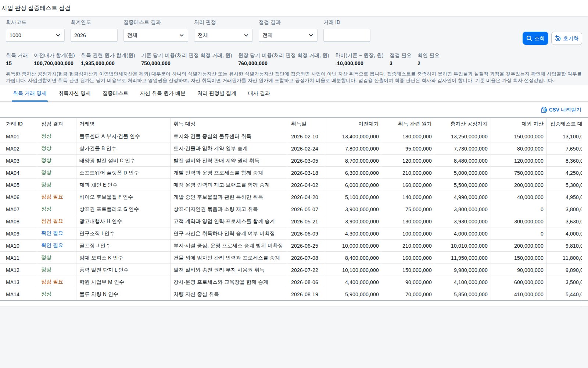This screenshot has height=368, width=588.
Task: Open the 자산 취득 원가 배분 tab
Action: [163, 93]
